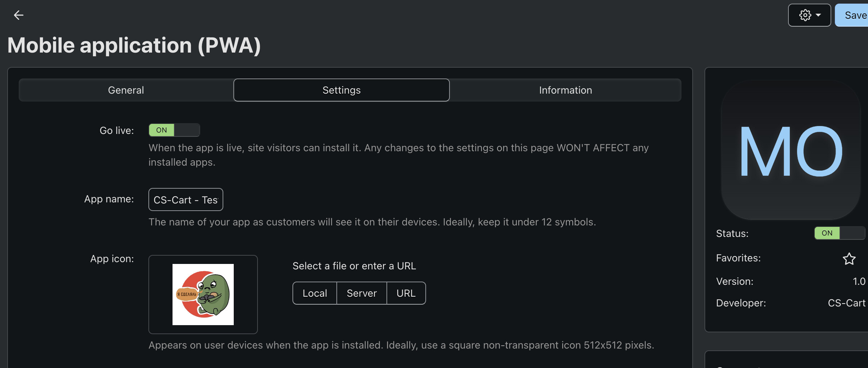
Task: Switch off the Status toggle in the sidebar
Action: tap(839, 233)
